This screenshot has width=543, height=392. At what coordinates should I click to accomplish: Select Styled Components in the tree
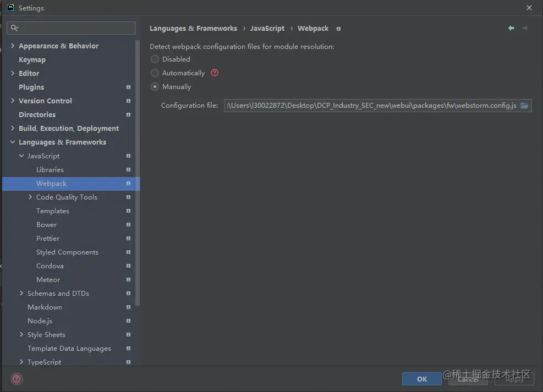(x=67, y=252)
